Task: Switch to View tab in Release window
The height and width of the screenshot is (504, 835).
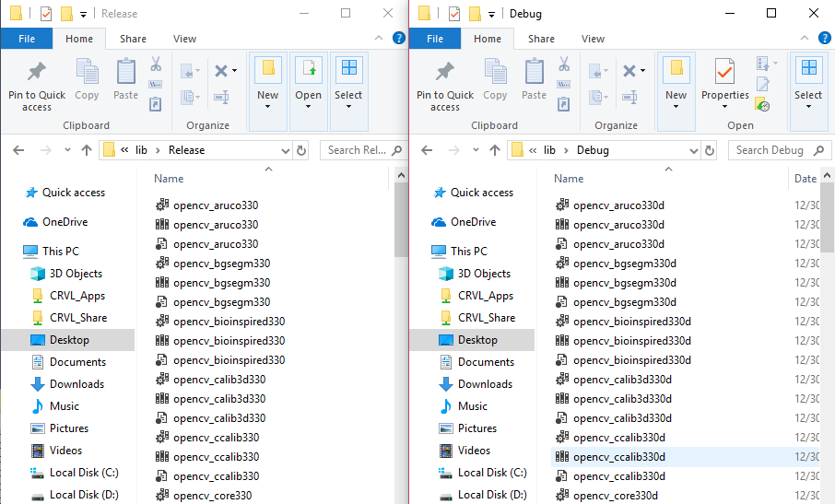Action: pos(184,39)
